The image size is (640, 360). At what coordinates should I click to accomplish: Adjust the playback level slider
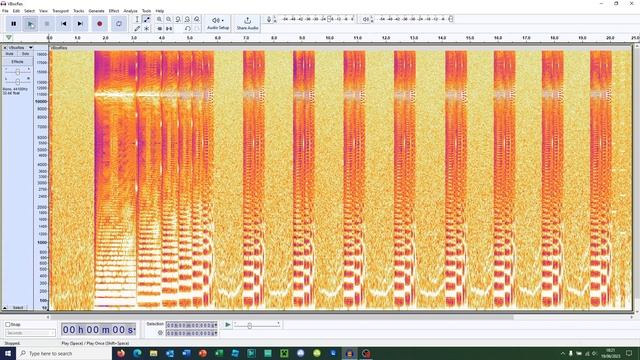(451, 19)
